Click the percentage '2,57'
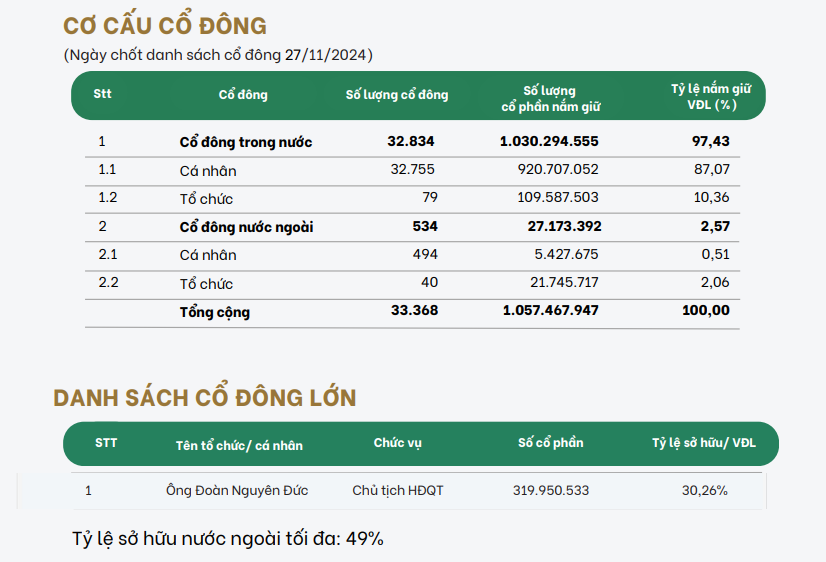This screenshot has width=826, height=562. [715, 226]
